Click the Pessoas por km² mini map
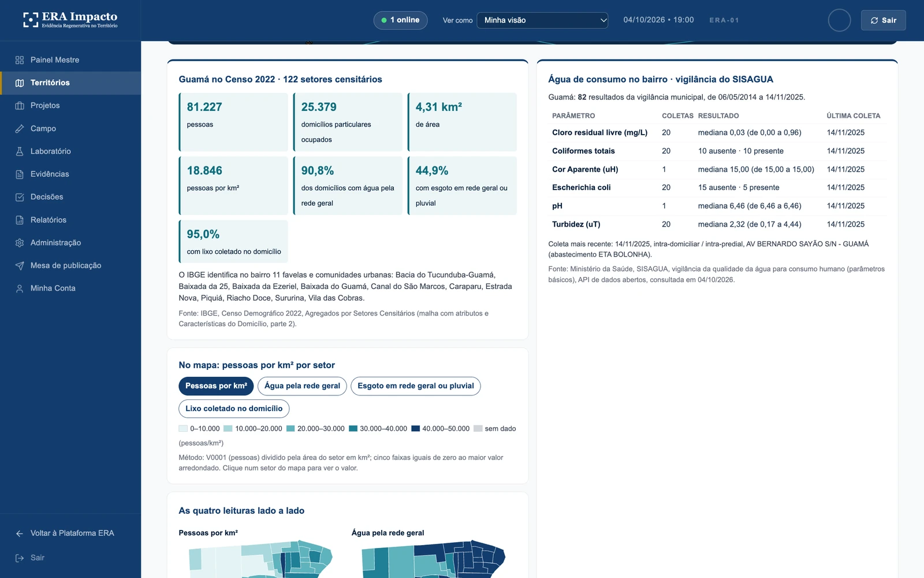Screen dimensions: 924x578 pos(260,560)
